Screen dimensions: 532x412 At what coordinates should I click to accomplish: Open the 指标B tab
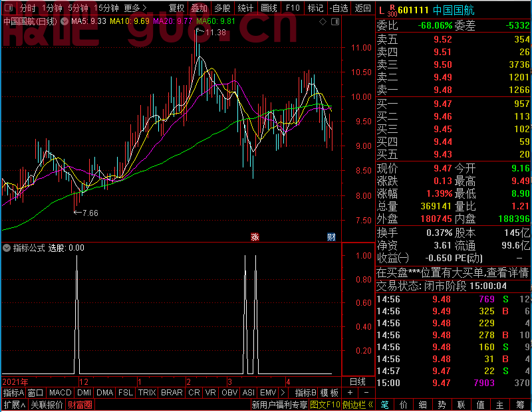(306, 393)
